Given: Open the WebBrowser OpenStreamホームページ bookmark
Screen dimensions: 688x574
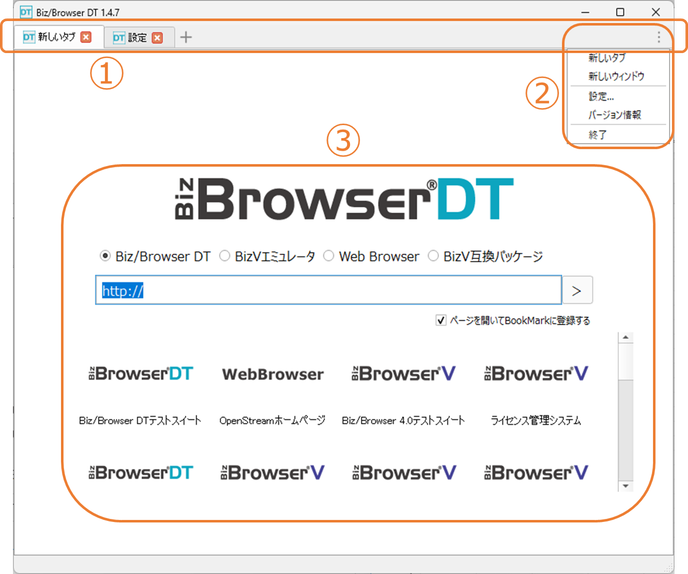Looking at the screenshot, I should pos(273,374).
